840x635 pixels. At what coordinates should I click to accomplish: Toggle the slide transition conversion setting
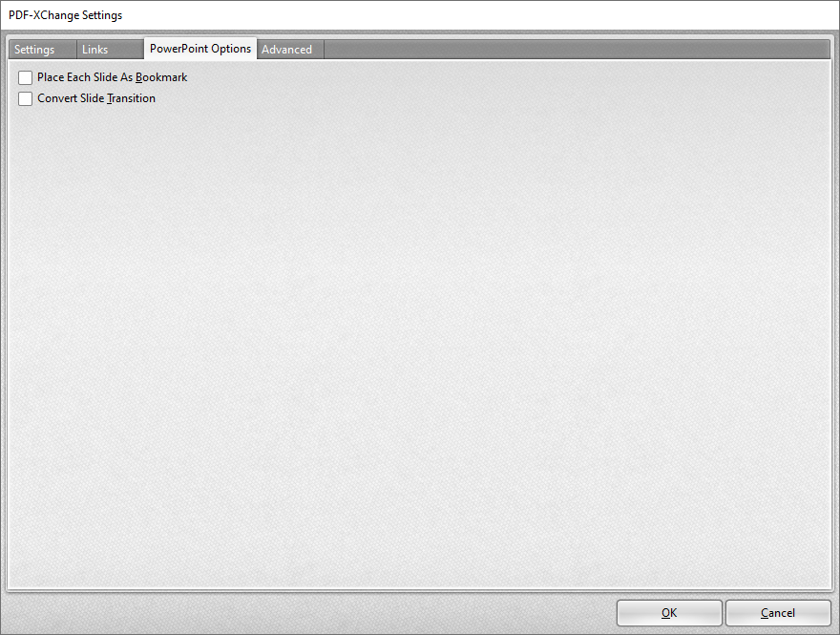pos(24,98)
